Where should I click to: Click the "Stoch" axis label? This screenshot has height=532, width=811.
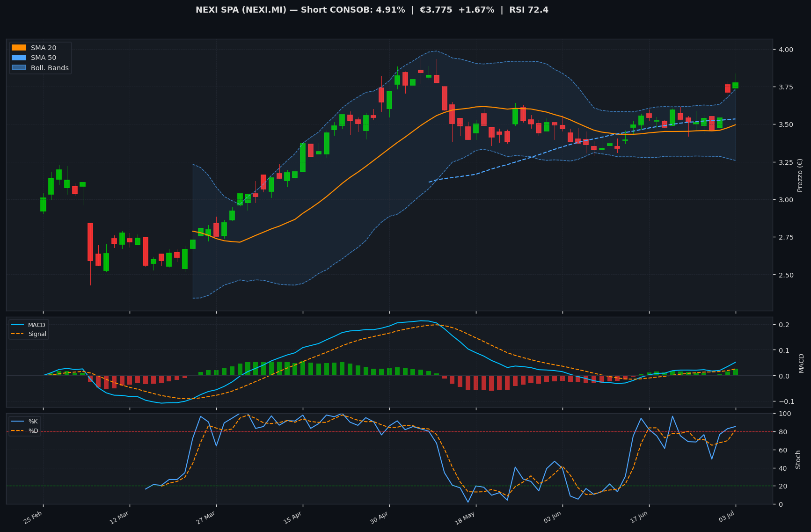[798, 459]
